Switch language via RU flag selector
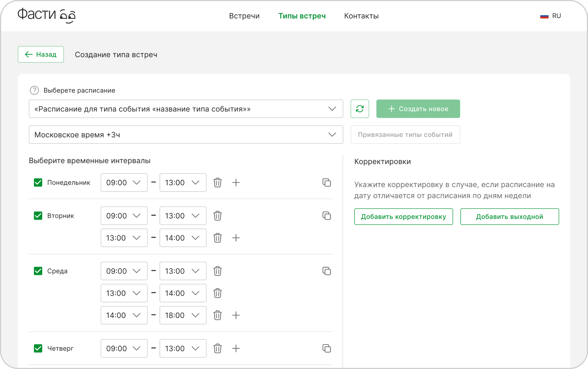The height and width of the screenshot is (369, 588). (x=551, y=16)
